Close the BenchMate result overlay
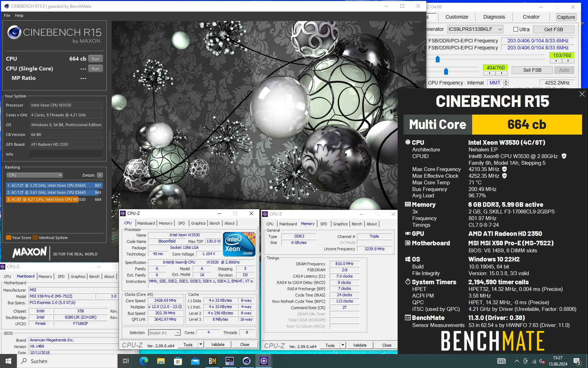The width and height of the screenshot is (588, 368). 582,94
